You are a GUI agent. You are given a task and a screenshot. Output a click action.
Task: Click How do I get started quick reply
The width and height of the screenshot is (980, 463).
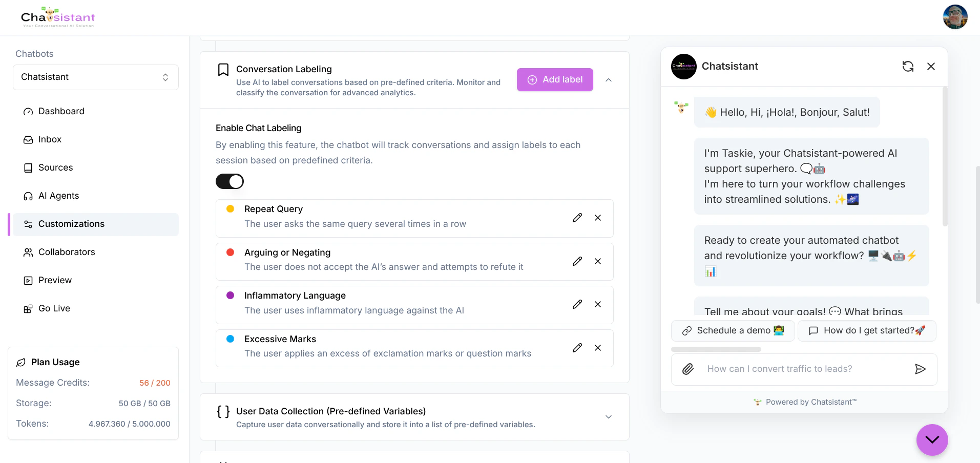pyautogui.click(x=867, y=331)
